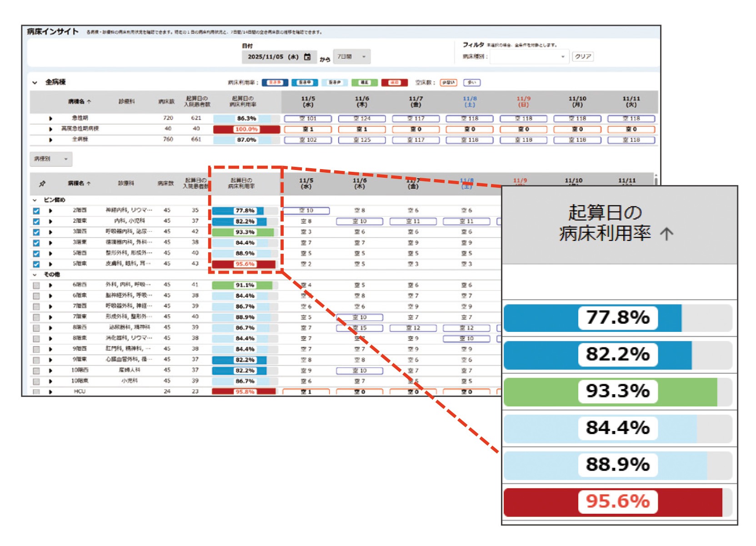This screenshot has width=756, height=546.
Task: Click sort arrow beside 病棟名 in lower table
Action: pyautogui.click(x=89, y=184)
